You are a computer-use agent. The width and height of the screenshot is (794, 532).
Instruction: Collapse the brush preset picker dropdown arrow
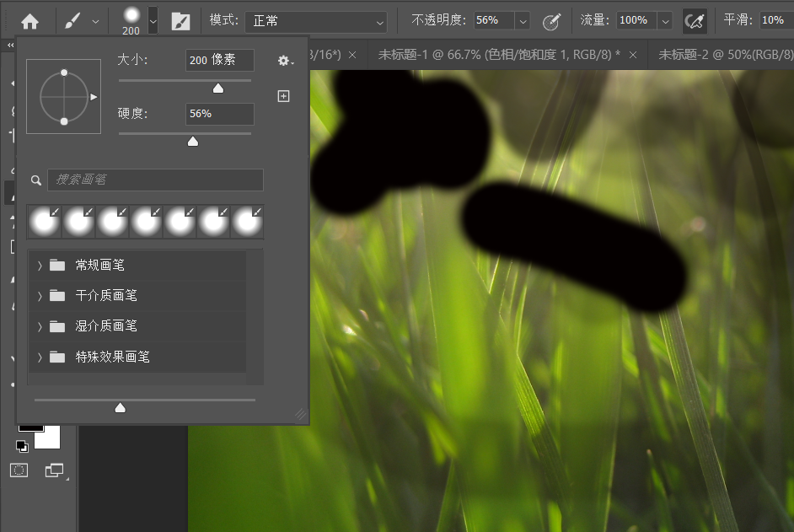click(153, 21)
